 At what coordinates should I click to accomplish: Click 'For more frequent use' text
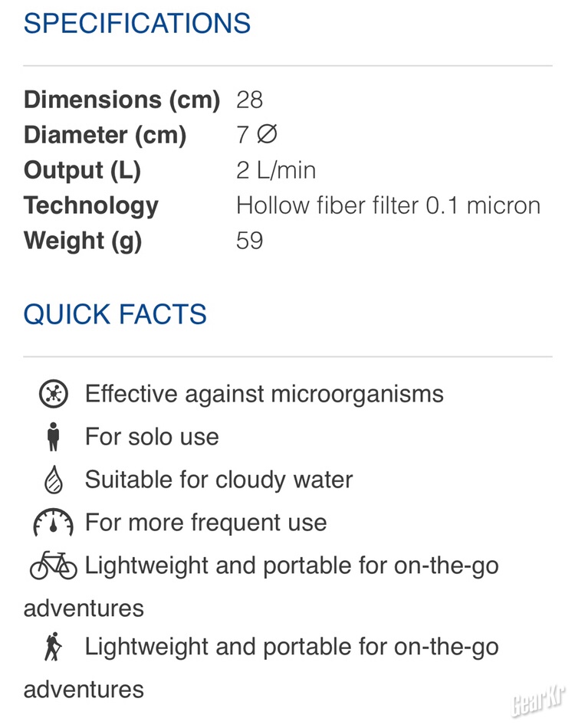(205, 523)
